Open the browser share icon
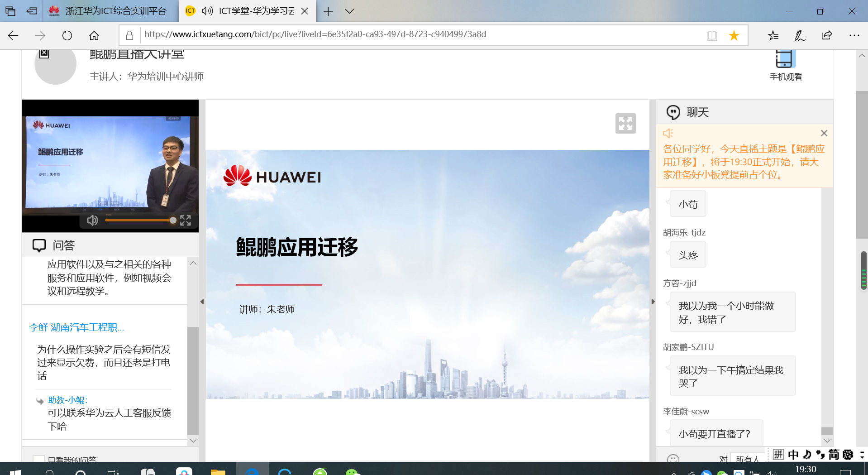This screenshot has height=475, width=868. tap(827, 35)
